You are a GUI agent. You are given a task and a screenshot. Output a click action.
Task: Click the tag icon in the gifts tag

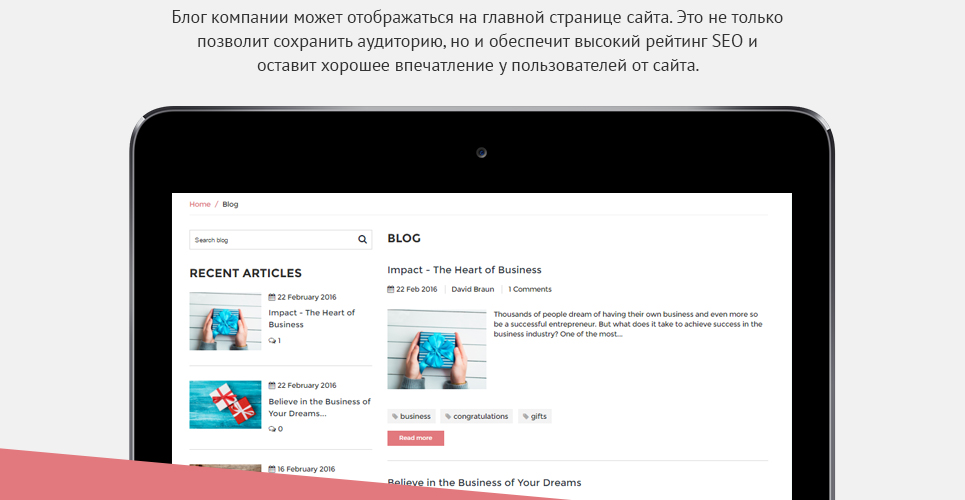526,416
